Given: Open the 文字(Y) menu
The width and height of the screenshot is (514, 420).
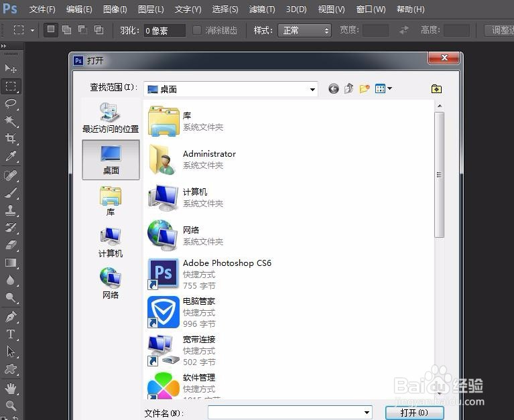Looking at the screenshot, I should click(x=188, y=9).
